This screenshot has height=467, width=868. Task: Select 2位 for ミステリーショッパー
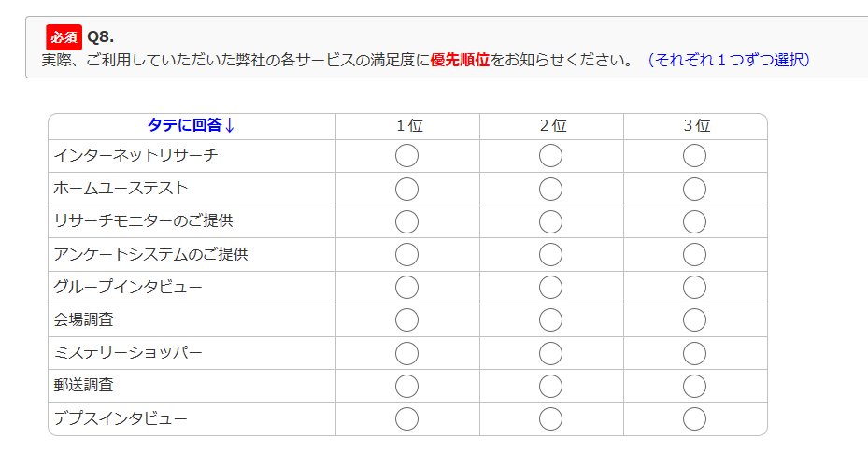(550, 353)
